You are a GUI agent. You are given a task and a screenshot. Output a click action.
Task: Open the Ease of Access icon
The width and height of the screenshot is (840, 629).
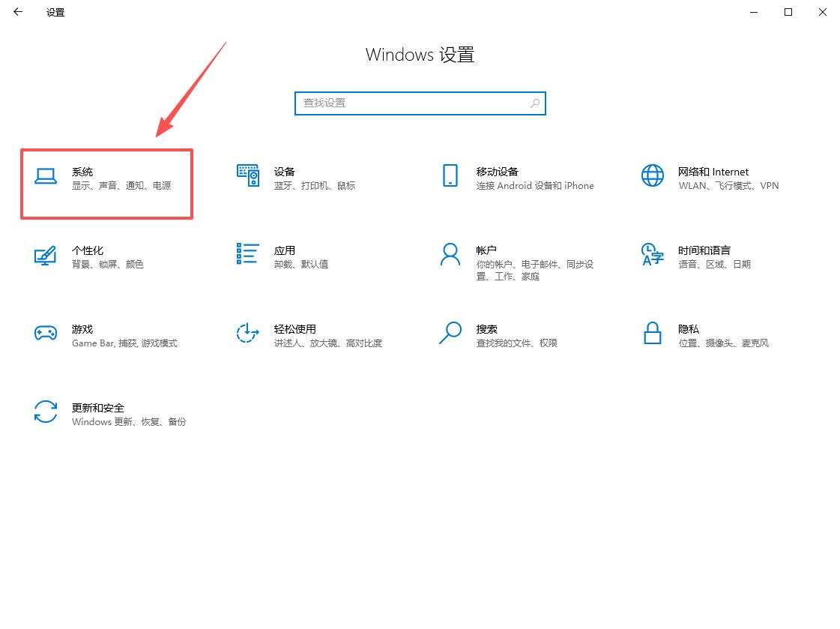[247, 333]
